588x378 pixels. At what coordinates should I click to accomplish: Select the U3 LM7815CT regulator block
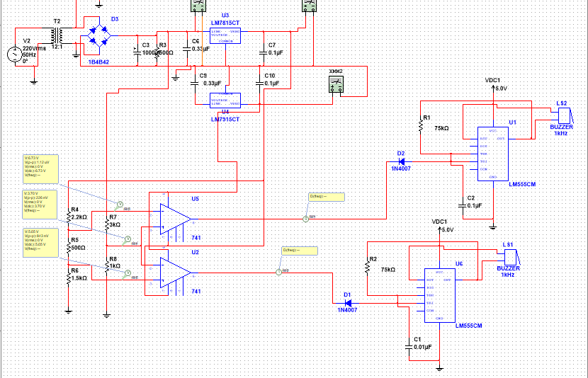point(225,36)
